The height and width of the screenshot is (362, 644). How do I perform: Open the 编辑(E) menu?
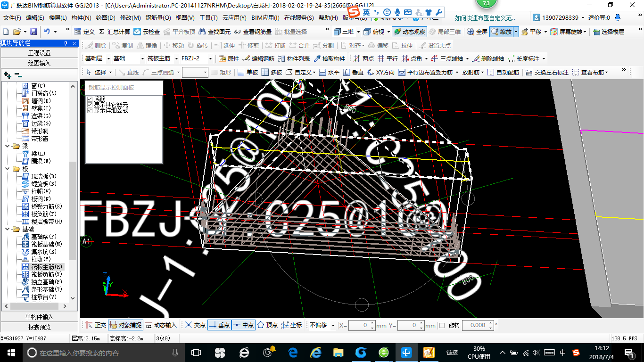(x=35, y=18)
